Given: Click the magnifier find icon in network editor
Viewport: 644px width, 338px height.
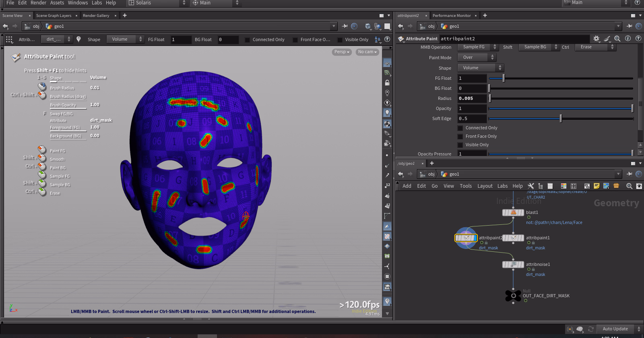Looking at the screenshot, I should point(629,186).
